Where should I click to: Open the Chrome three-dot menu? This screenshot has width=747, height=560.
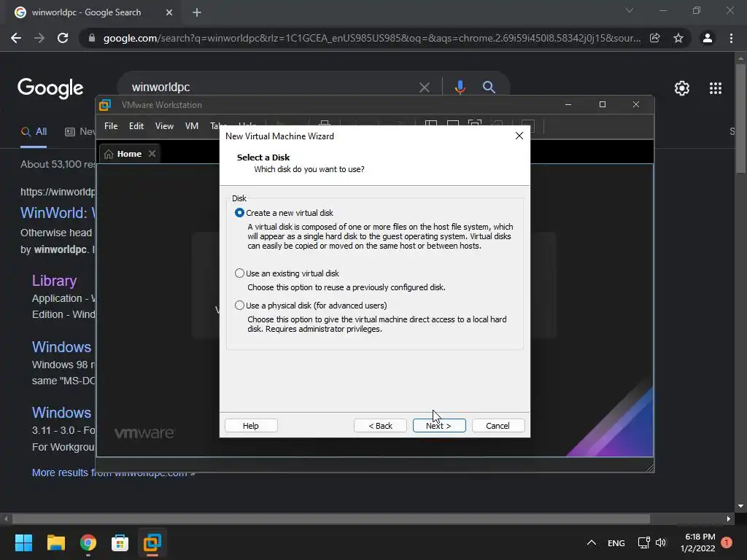click(731, 38)
